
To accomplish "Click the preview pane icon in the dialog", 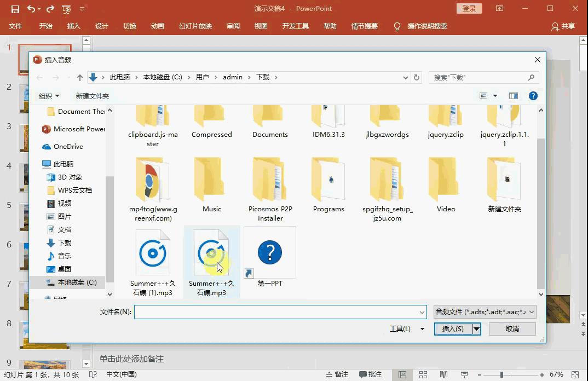I will (513, 96).
